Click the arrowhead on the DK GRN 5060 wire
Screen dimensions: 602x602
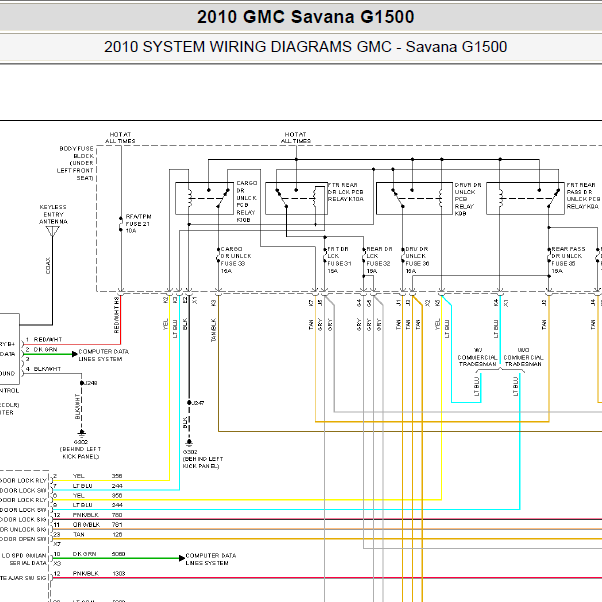click(x=182, y=558)
